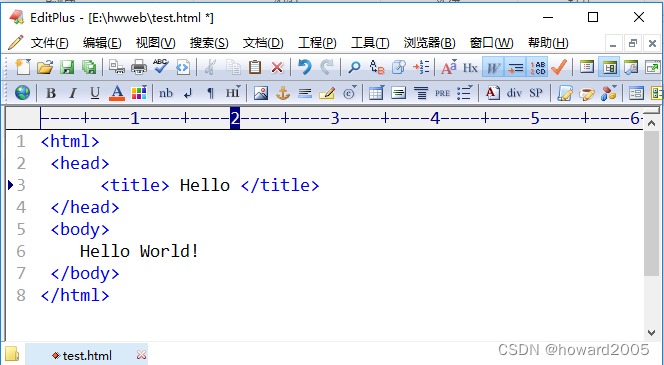Open the color palette grid icon
The width and height of the screenshot is (664, 365).
[x=139, y=93]
